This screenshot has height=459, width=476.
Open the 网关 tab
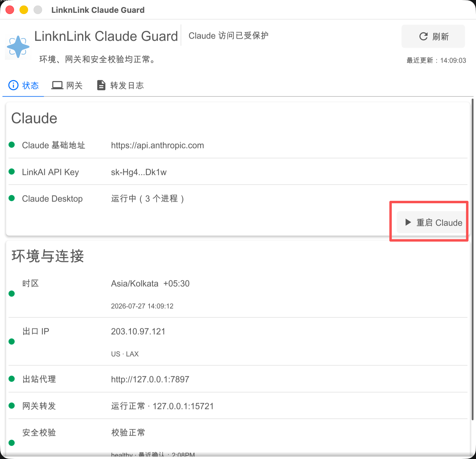(x=67, y=85)
